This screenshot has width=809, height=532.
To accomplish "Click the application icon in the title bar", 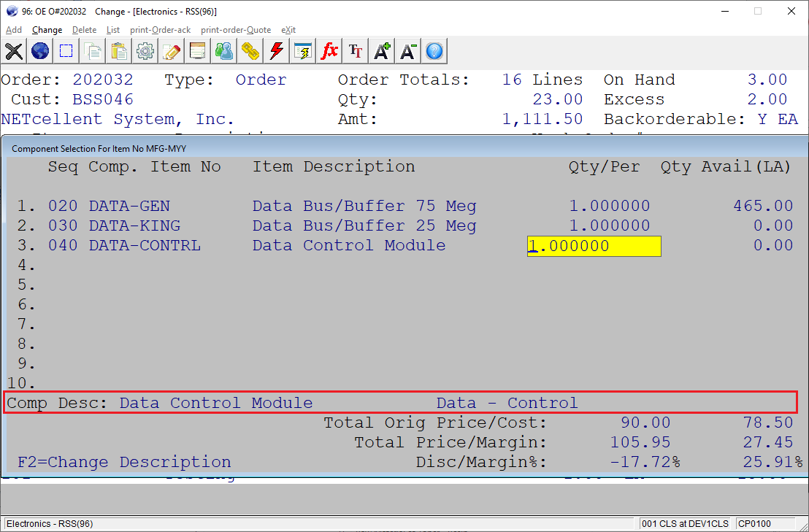I will [x=12, y=12].
